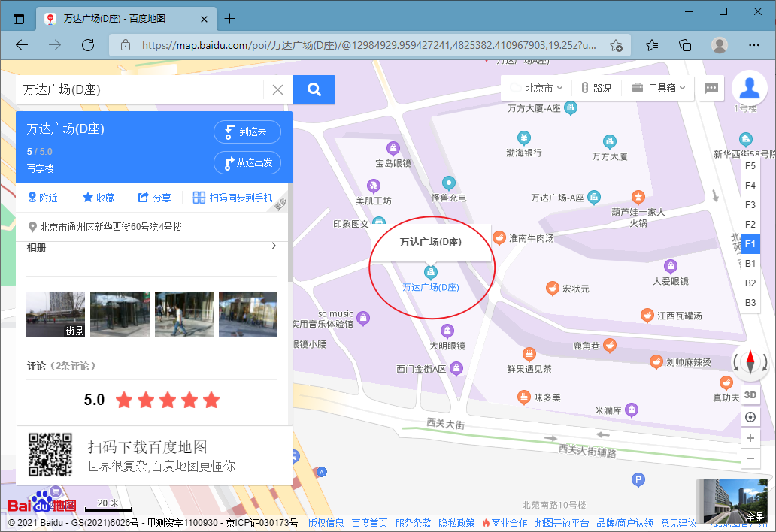The image size is (776, 532).
Task: Click the 宏状元 restaurant marker
Action: (x=553, y=289)
